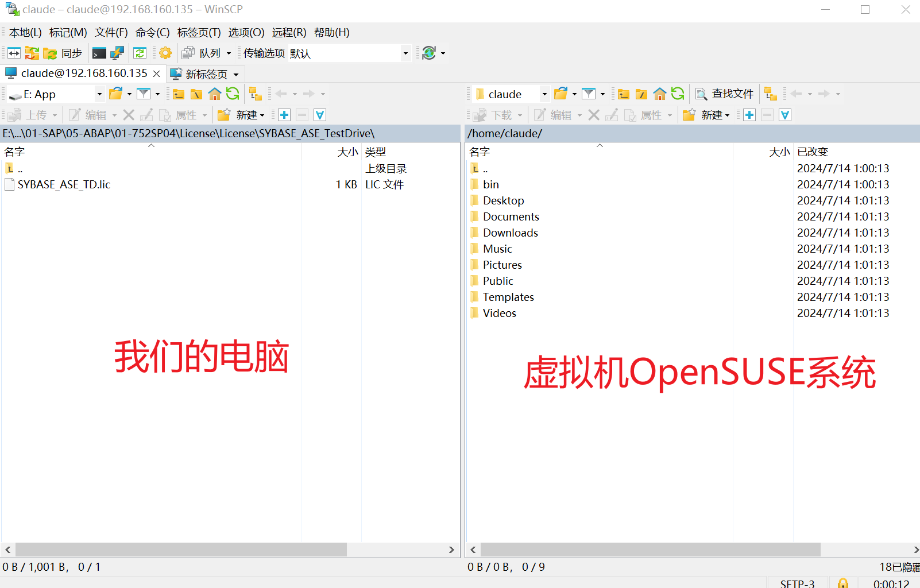The width and height of the screenshot is (920, 588).
Task: Go to remote parent directory icon
Action: (624, 94)
